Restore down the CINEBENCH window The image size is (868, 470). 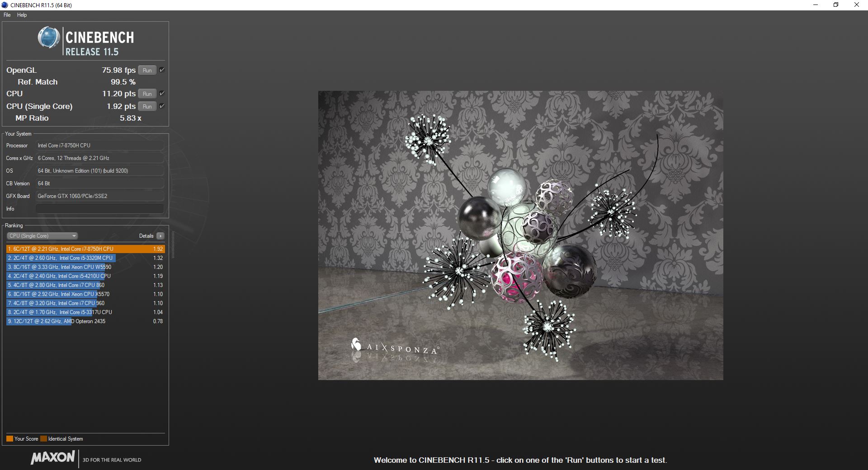(x=836, y=5)
